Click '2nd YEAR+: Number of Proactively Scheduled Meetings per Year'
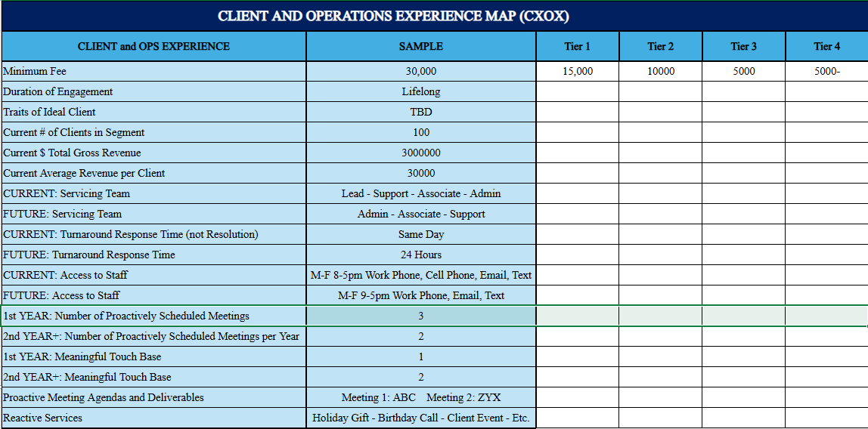 [x=154, y=337]
